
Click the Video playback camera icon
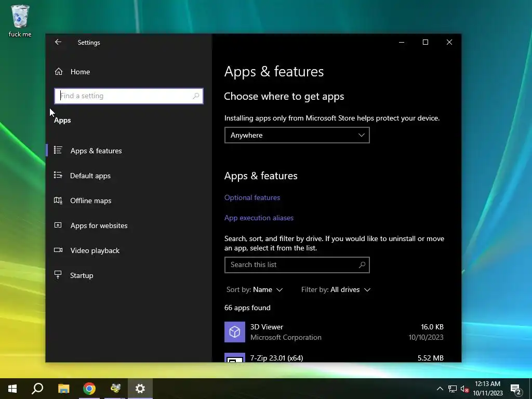coord(58,250)
